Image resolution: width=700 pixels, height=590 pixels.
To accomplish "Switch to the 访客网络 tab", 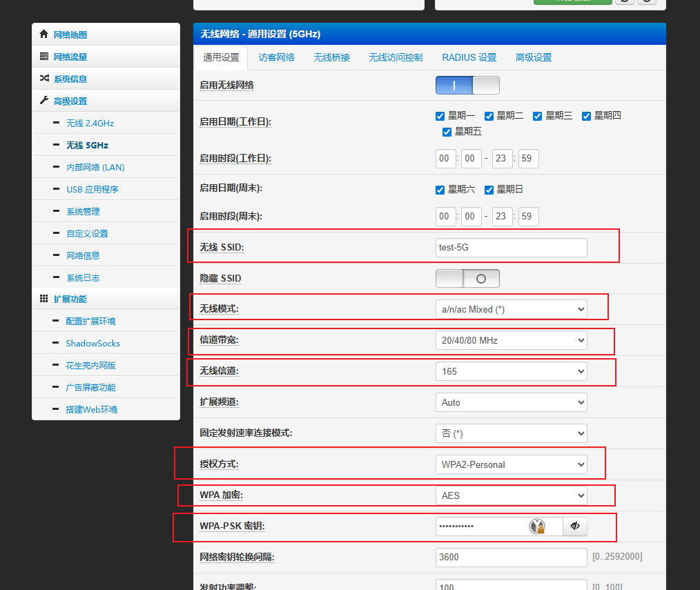I will (x=276, y=57).
